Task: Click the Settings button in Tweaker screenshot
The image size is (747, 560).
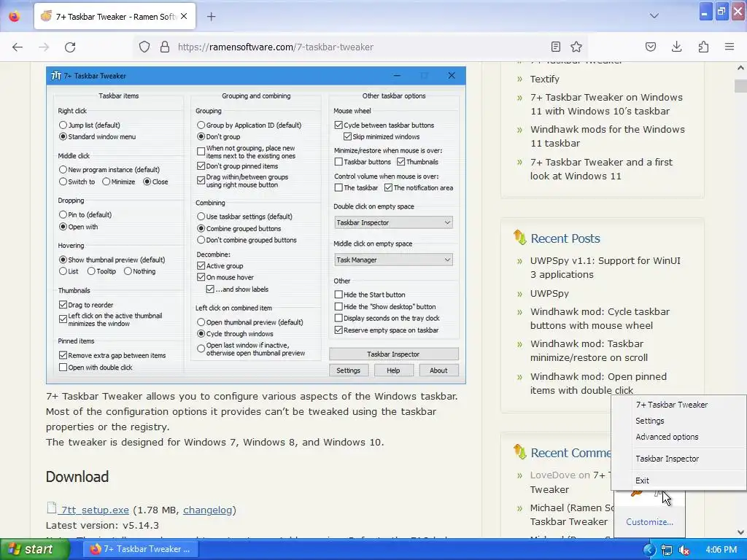Action: coord(348,370)
